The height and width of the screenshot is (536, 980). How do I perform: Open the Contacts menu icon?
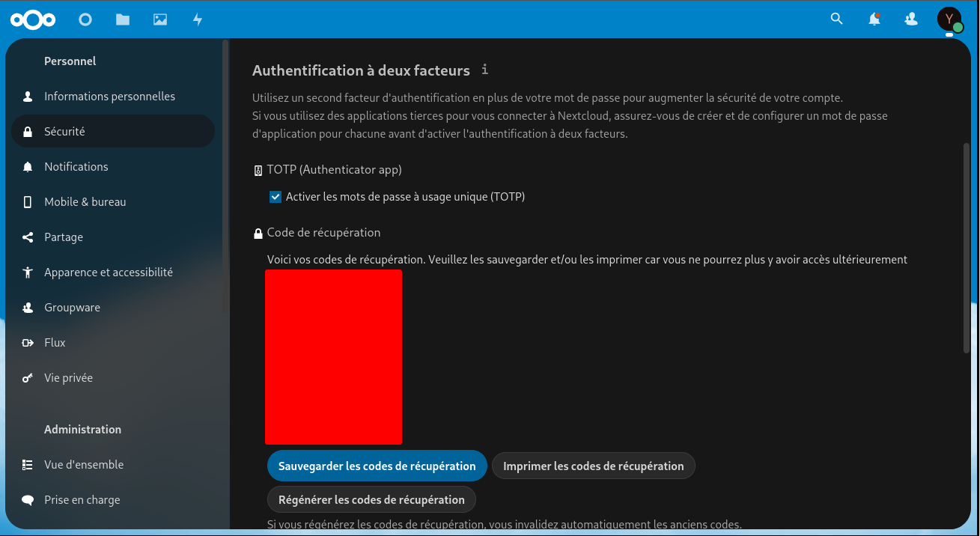[911, 19]
